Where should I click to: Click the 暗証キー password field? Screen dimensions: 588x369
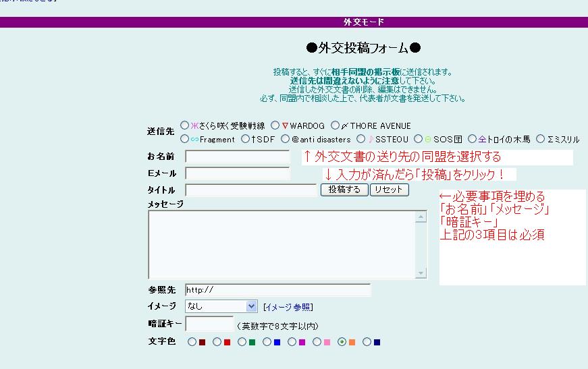tap(209, 324)
